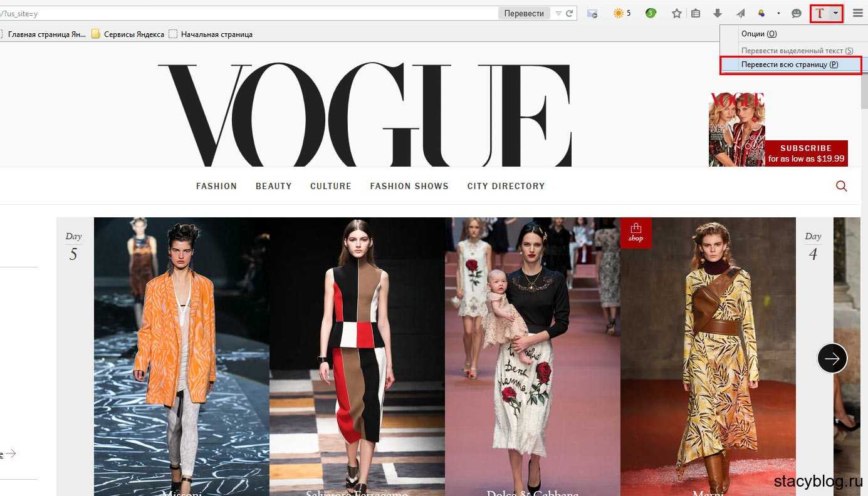The image size is (868, 496).
Task: Click the Subscribe for $19.99 banner
Action: [x=806, y=153]
